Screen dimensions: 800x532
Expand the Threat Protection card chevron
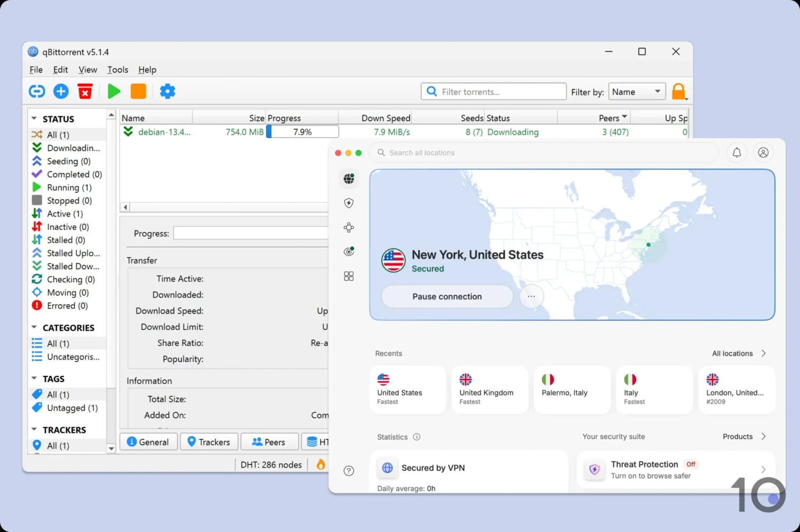point(763,470)
